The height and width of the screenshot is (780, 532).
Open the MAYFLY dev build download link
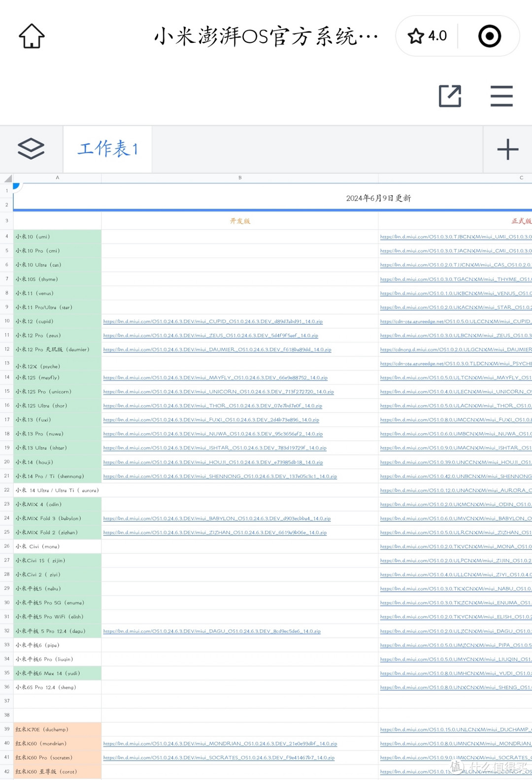click(x=215, y=378)
